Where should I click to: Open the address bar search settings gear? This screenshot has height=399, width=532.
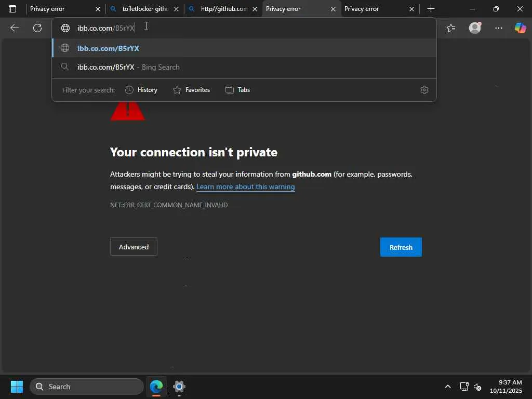pos(424,90)
